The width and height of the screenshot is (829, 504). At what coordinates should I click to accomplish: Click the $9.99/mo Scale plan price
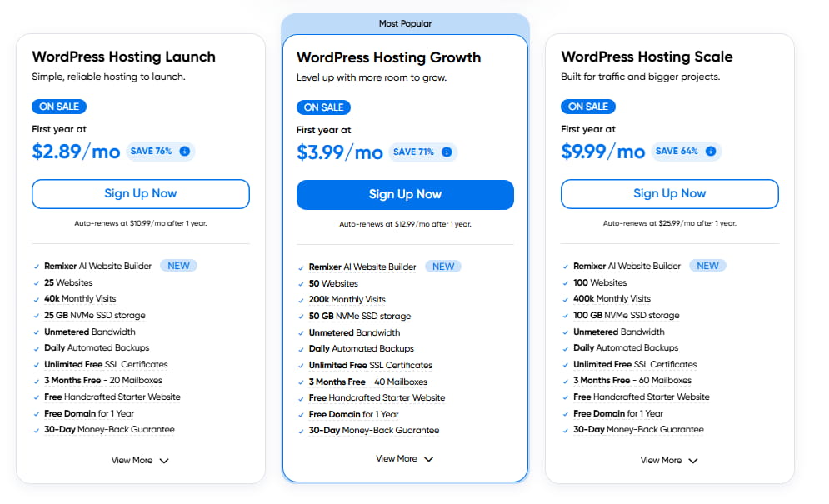point(602,151)
